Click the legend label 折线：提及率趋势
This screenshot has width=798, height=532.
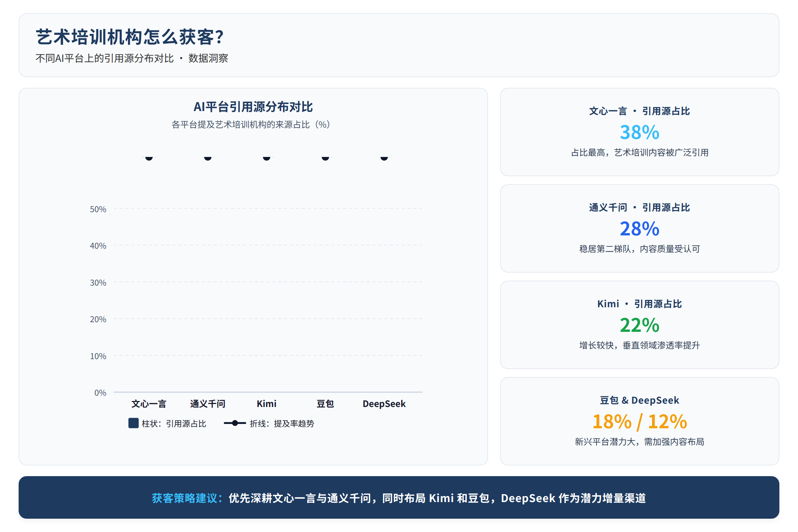(282, 423)
